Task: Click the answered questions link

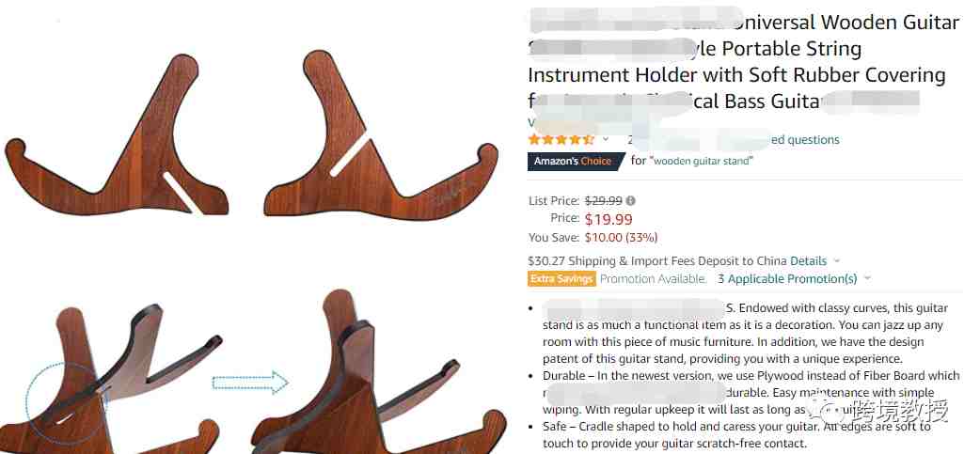Action: (x=805, y=140)
